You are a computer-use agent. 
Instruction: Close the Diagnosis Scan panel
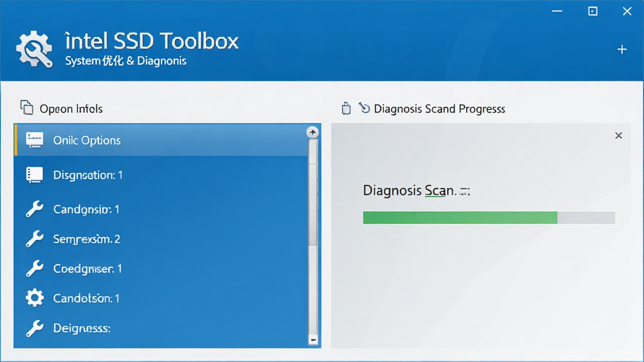click(x=619, y=136)
